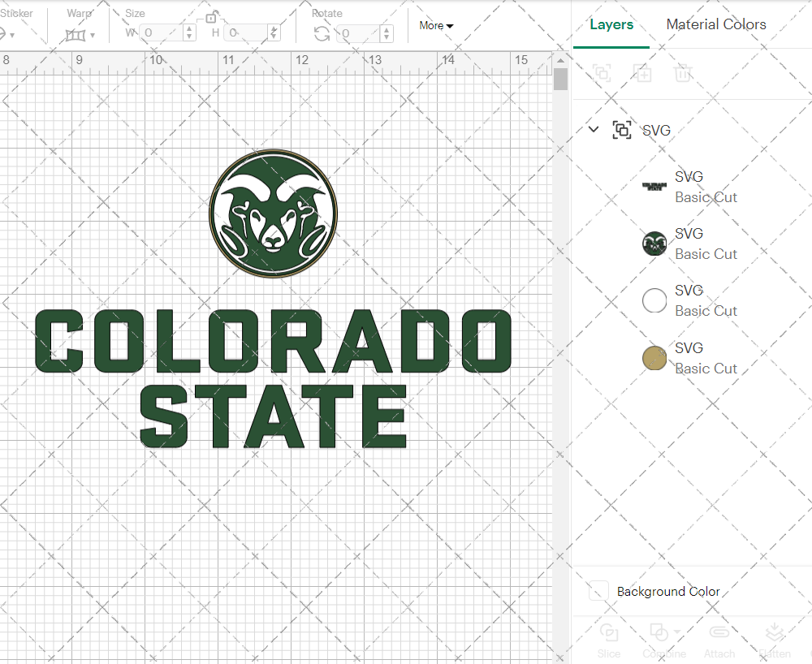Click Basic Cut under white circle layer
Viewport: 812px width, 664px height.
706,311
